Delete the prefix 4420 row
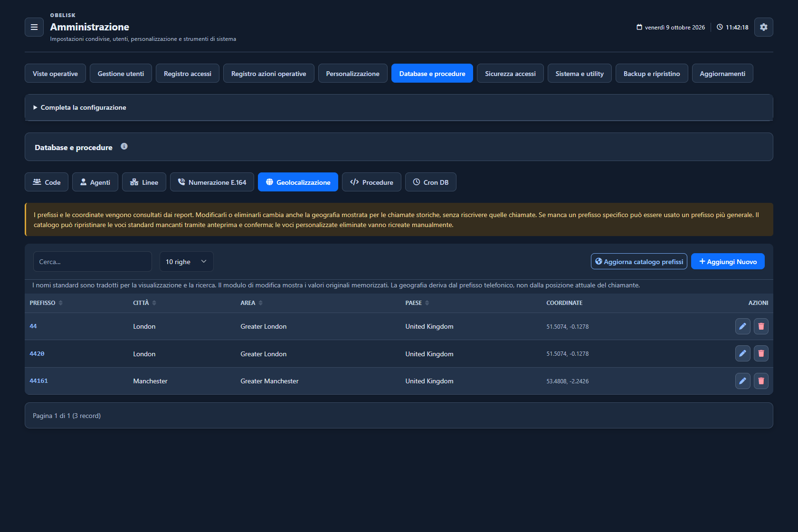Screen dimensions: 798x532 pyautogui.click(x=761, y=353)
